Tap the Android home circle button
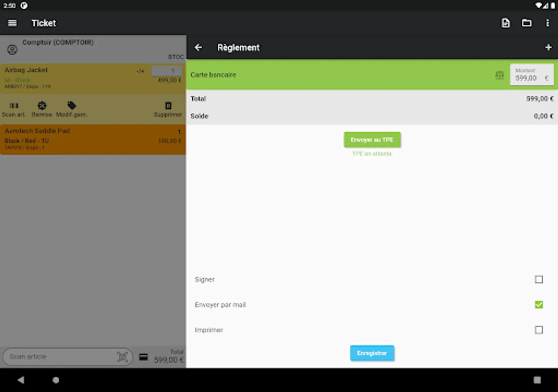Viewport: 558px width, 392px height. pyautogui.click(x=56, y=380)
